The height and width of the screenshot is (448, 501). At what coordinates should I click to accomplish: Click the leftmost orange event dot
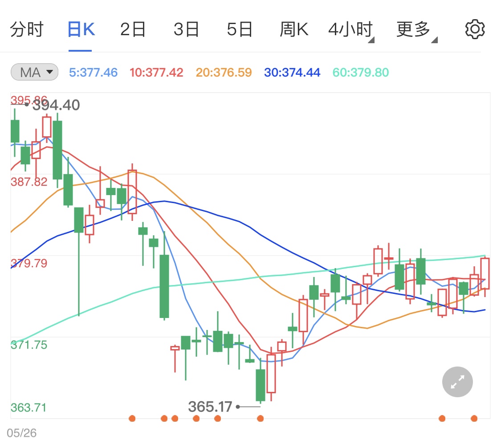click(x=132, y=419)
